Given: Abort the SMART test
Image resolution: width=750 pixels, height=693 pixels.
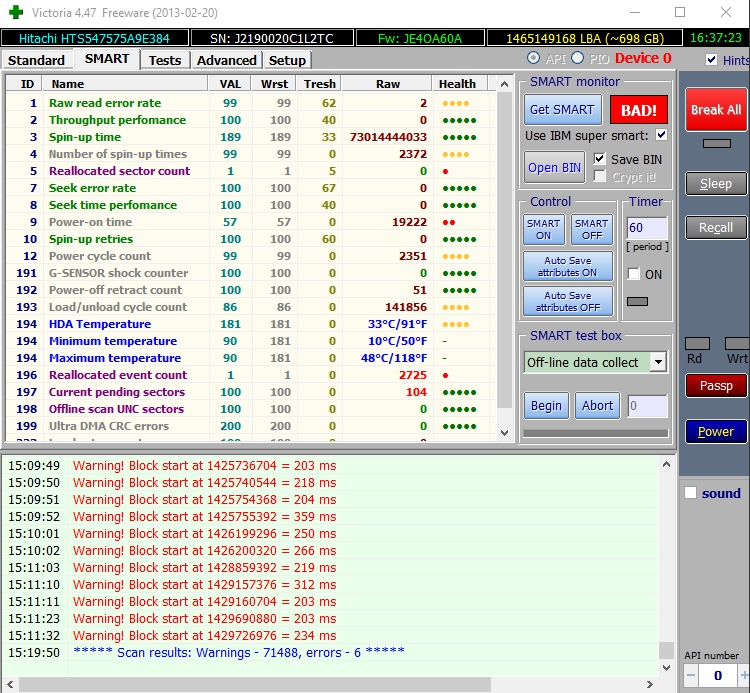Looking at the screenshot, I should click(x=597, y=406).
